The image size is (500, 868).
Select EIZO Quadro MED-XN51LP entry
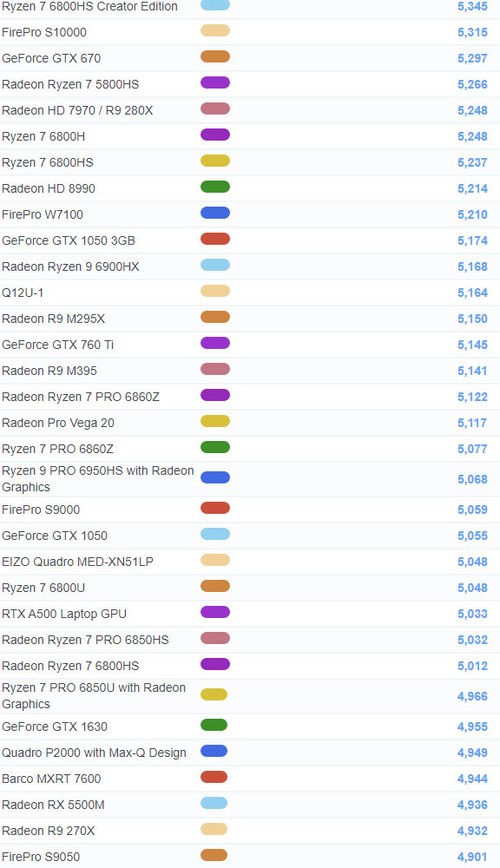[77, 562]
